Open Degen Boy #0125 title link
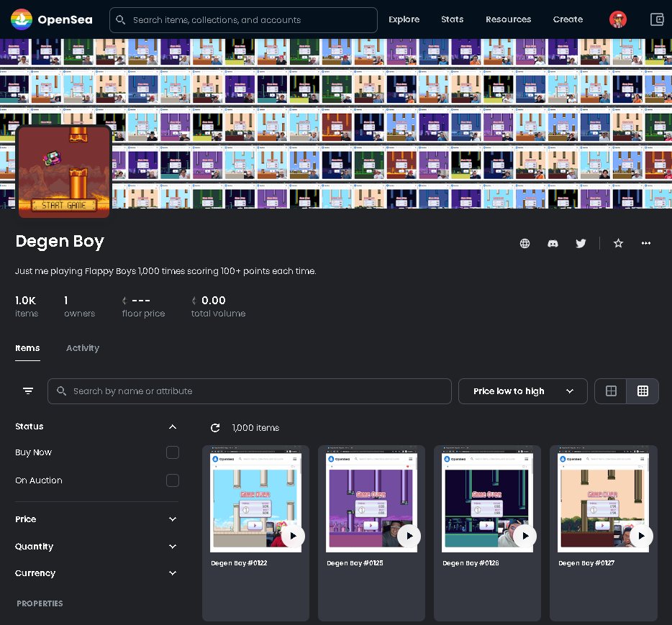The image size is (672, 625). [x=355, y=563]
